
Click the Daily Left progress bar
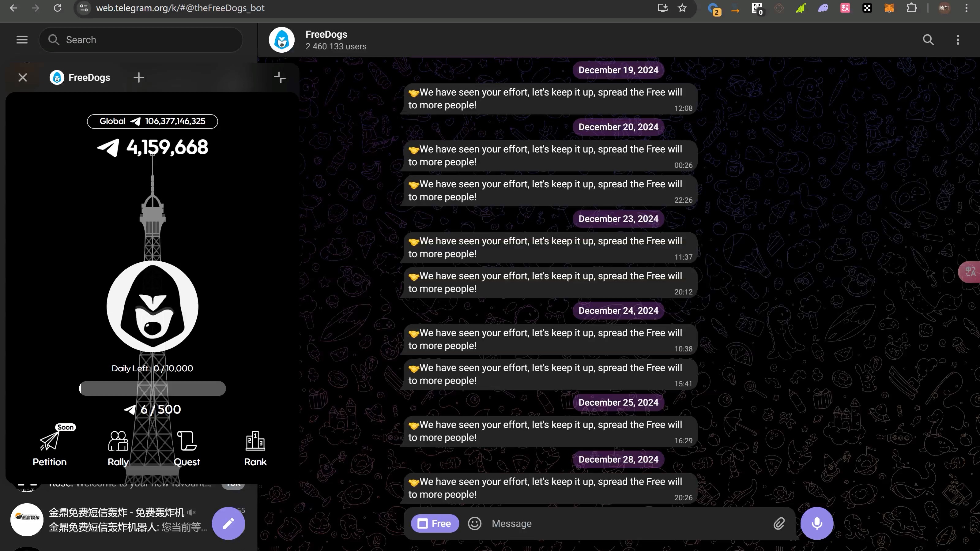153,388
